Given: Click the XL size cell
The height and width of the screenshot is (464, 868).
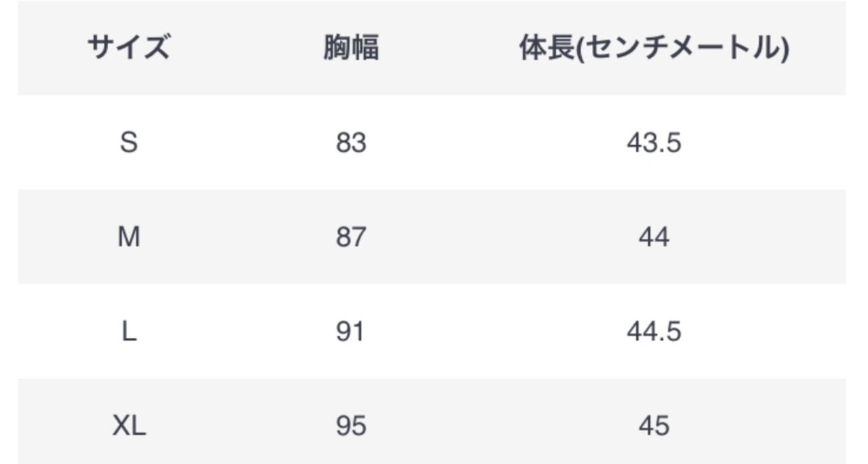Looking at the screenshot, I should (x=129, y=426).
